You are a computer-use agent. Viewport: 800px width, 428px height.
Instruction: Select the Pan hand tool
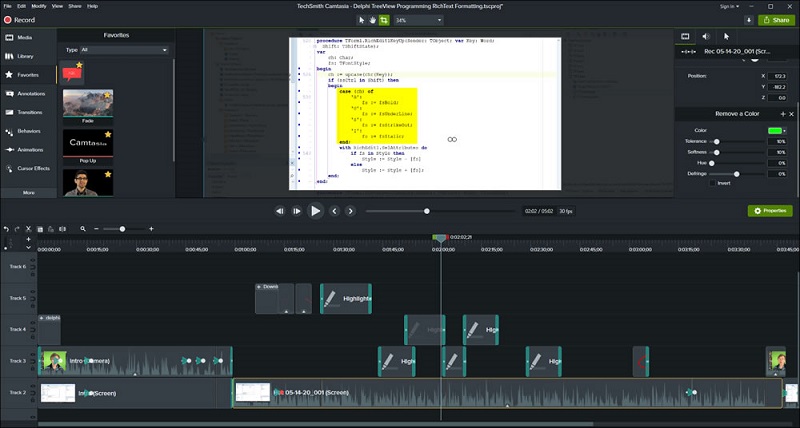click(372, 20)
